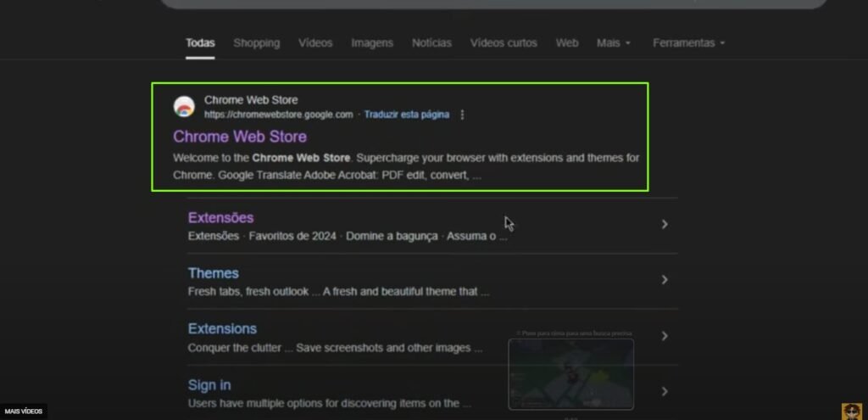Click the Chrome Web Store favicon
Image resolution: width=868 pixels, height=420 pixels.
pyautogui.click(x=184, y=107)
